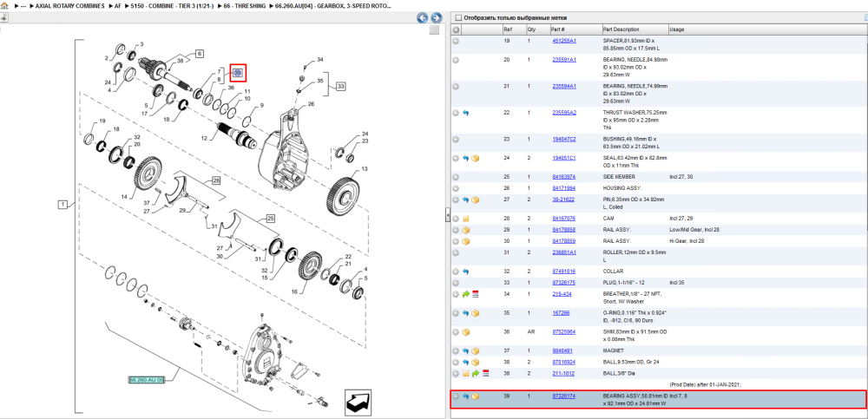Click package icon on row 36 SHIM
This screenshot has width=868, height=419.
click(465, 332)
